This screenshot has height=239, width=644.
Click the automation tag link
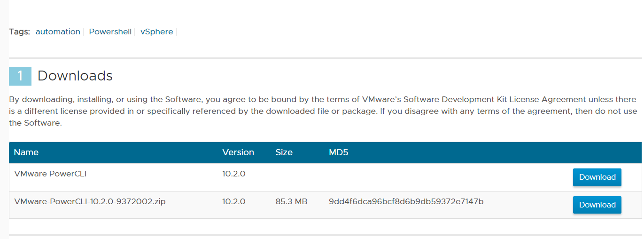[58, 32]
